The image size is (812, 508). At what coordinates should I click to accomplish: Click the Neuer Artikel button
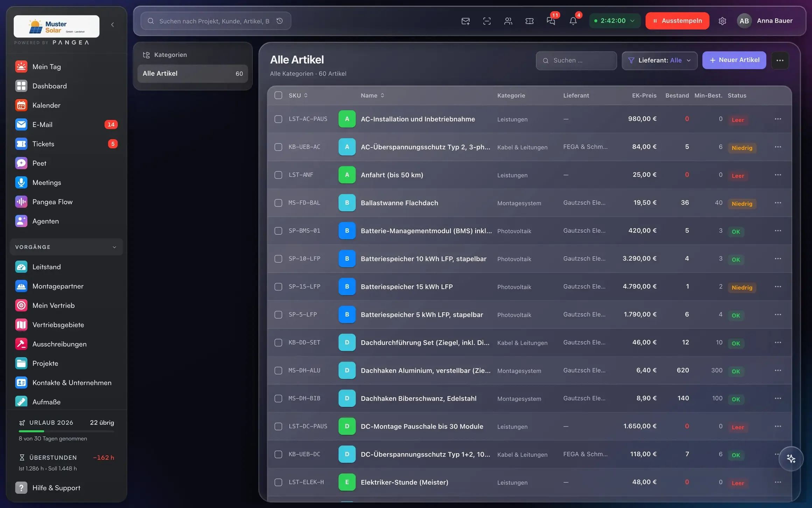(x=734, y=60)
